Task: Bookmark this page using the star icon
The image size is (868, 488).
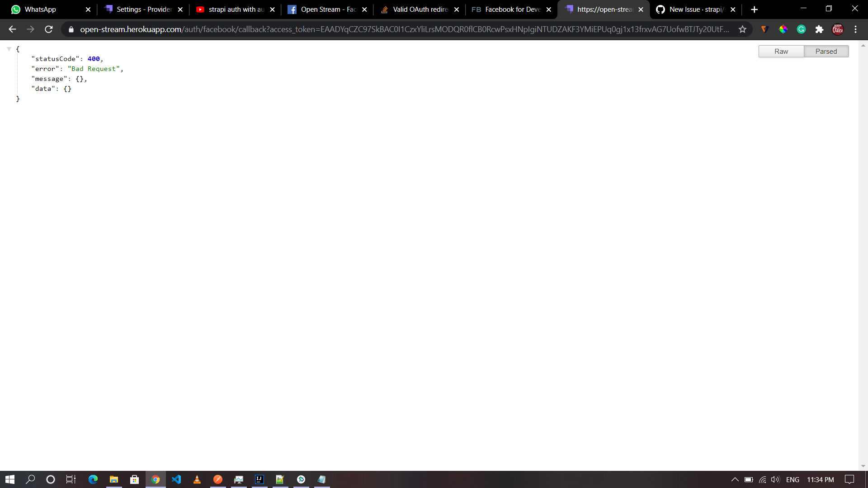Action: coord(743,29)
